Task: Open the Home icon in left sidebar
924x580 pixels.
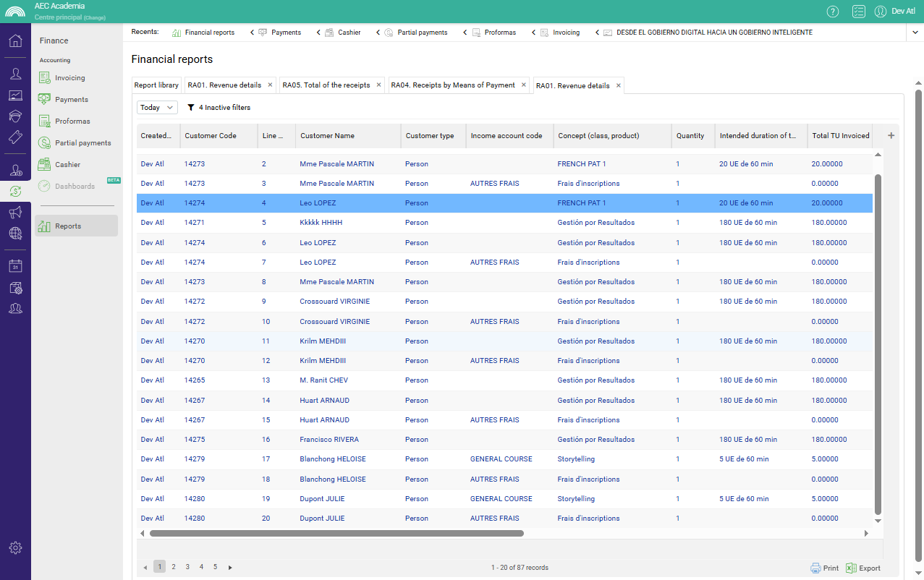Action: pyautogui.click(x=15, y=40)
